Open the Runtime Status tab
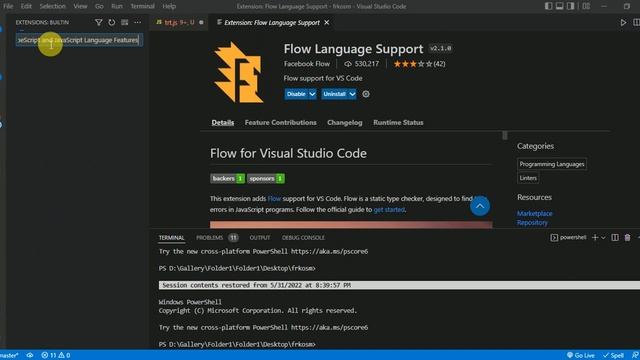Image resolution: width=640 pixels, height=360 pixels. tap(398, 122)
